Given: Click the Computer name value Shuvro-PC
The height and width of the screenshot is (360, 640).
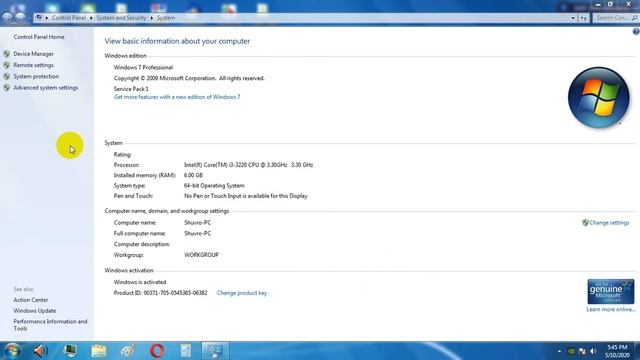Looking at the screenshot, I should 198,223.
